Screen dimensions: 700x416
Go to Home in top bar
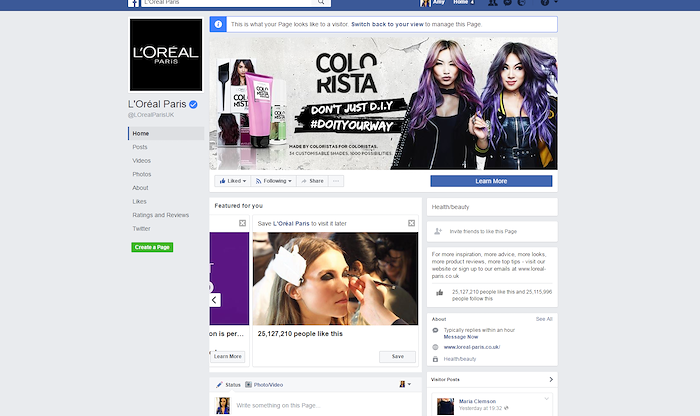click(463, 2)
